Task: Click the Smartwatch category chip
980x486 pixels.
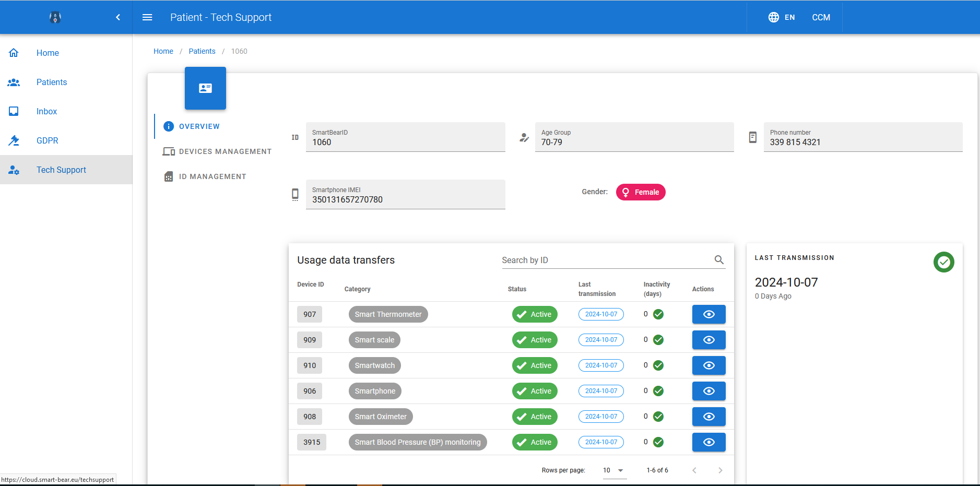Action: click(374, 365)
